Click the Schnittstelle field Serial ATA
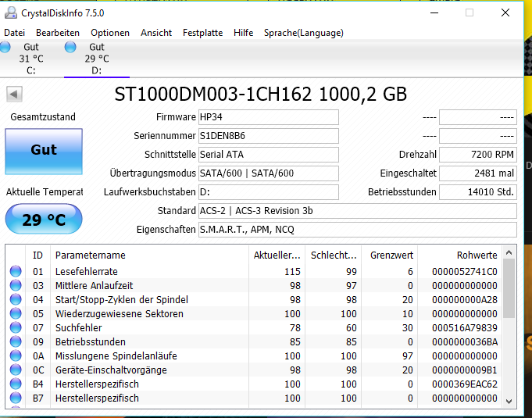 [x=269, y=155]
